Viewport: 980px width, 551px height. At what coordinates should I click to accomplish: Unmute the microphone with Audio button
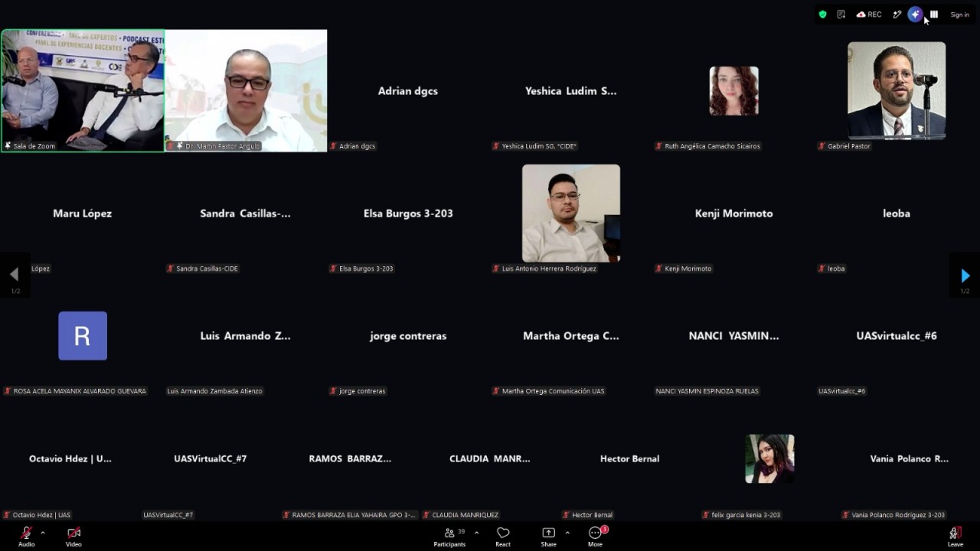pyautogui.click(x=27, y=536)
